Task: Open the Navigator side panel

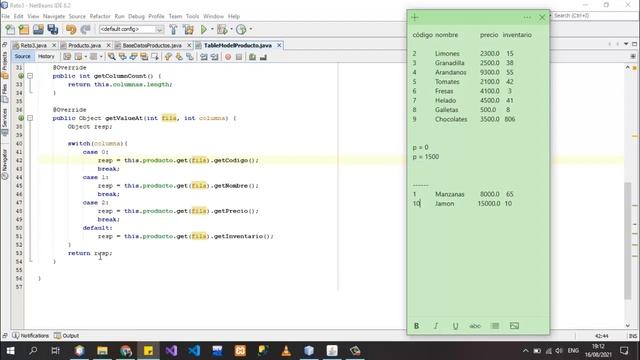Action: (x=4, y=164)
